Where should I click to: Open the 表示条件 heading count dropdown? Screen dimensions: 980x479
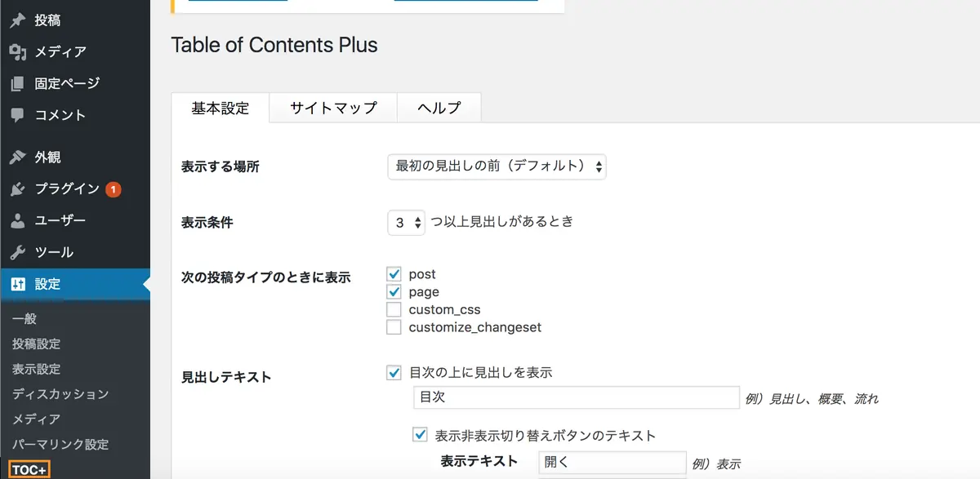(406, 222)
